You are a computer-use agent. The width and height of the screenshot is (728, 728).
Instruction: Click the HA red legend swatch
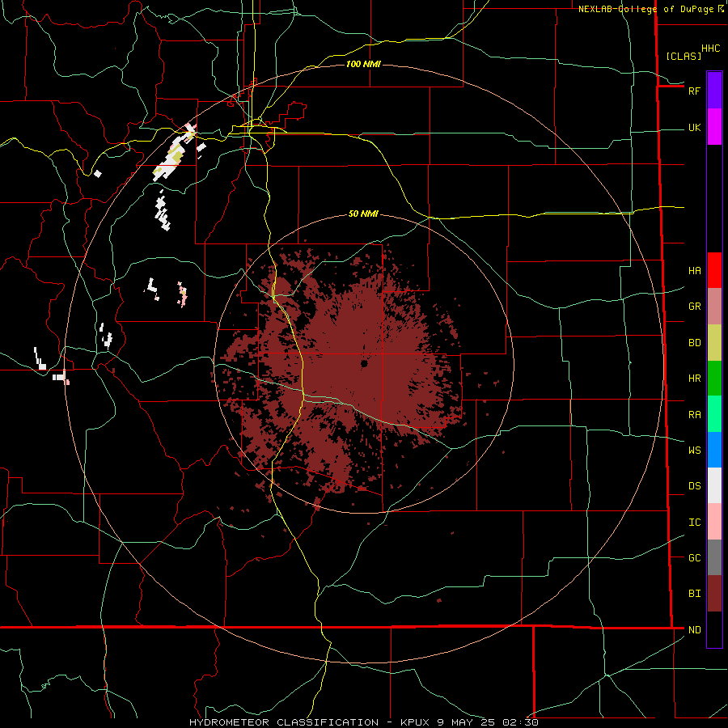tap(714, 270)
